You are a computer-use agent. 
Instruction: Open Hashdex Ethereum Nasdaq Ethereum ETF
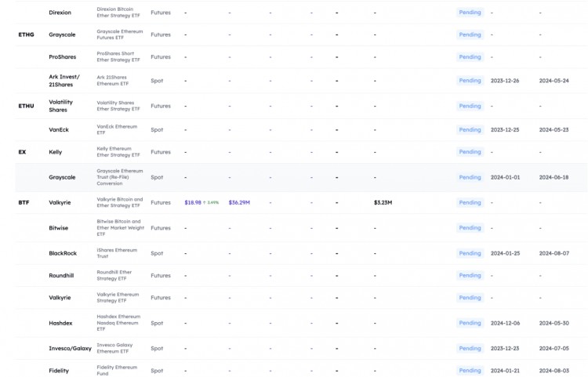pyautogui.click(x=118, y=323)
